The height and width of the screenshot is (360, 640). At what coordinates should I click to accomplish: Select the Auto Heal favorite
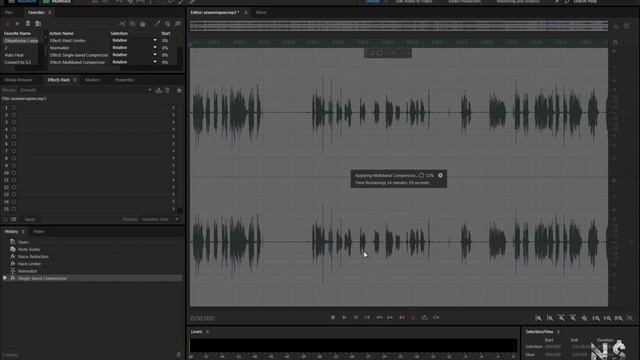coord(14,55)
